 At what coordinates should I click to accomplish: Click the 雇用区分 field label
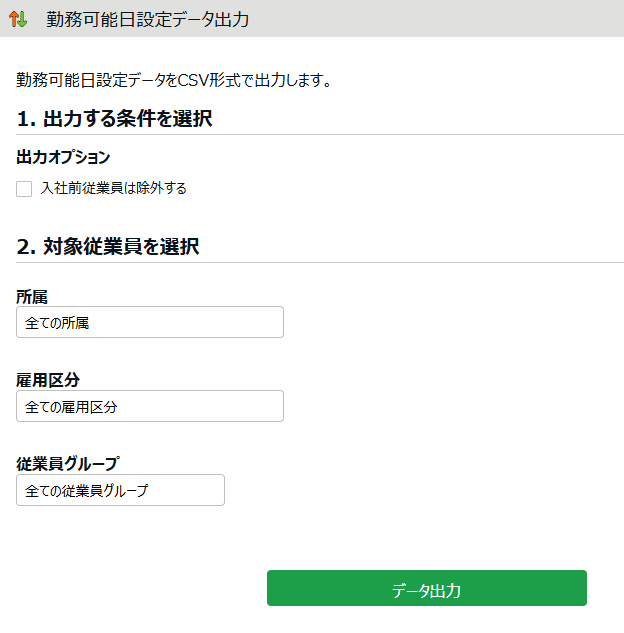coord(48,380)
